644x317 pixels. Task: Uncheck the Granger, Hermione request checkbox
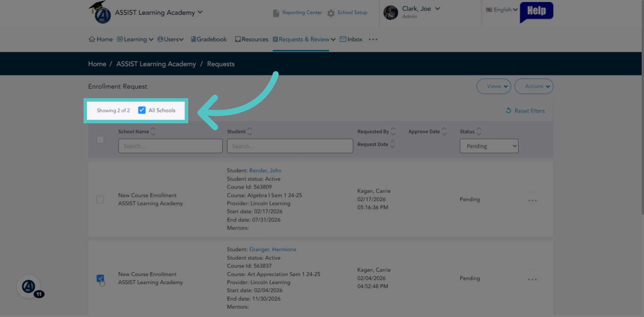[x=100, y=278]
